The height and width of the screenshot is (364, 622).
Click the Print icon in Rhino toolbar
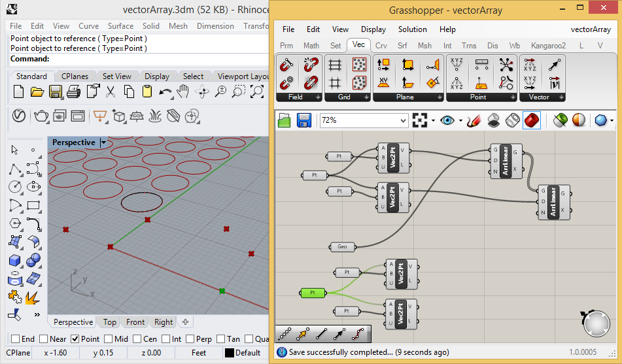pyautogui.click(x=74, y=92)
